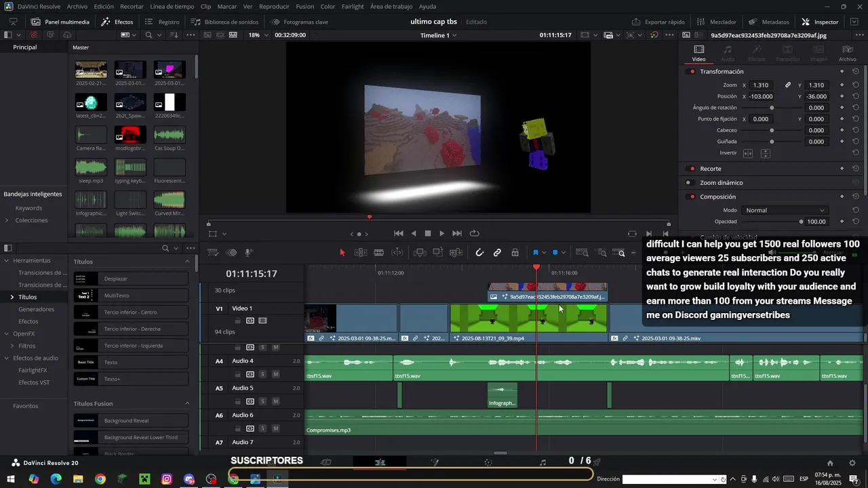The image size is (868, 488).
Task: Stop playback in the viewer
Action: 428,233
